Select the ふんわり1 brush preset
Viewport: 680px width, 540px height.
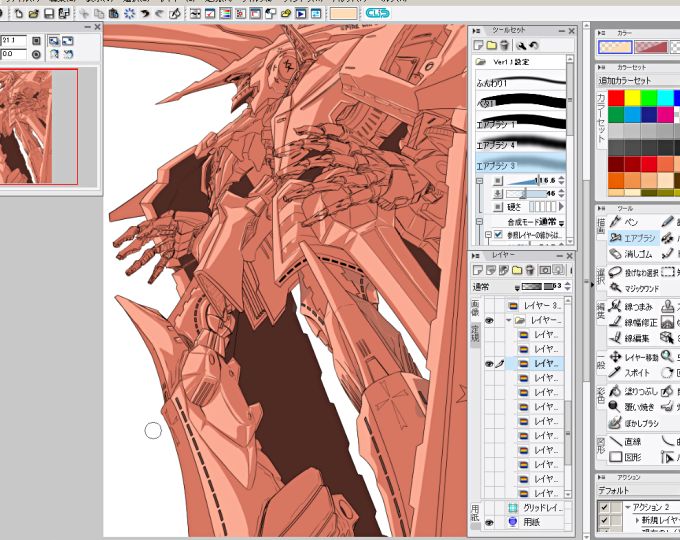coord(521,82)
